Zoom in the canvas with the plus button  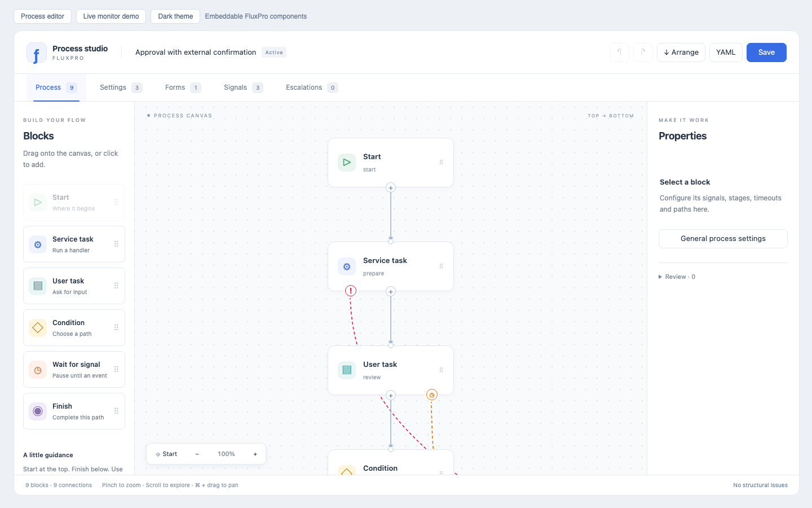tap(255, 454)
